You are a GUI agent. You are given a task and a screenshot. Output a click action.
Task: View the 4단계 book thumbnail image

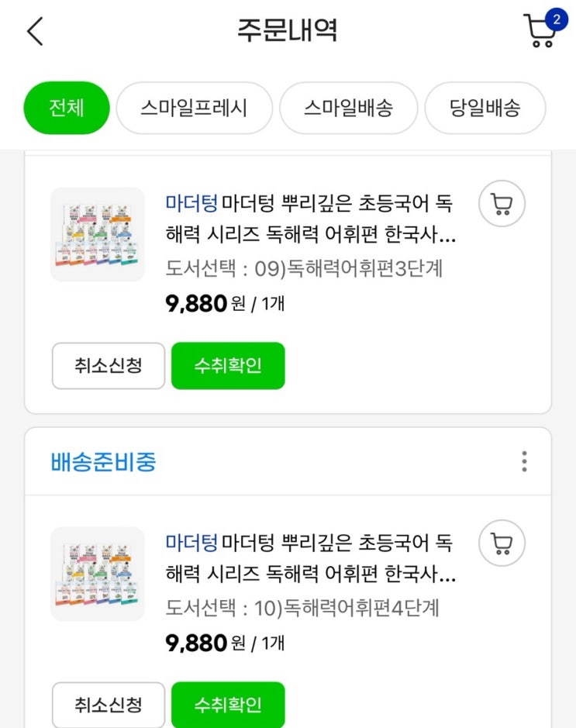(97, 574)
